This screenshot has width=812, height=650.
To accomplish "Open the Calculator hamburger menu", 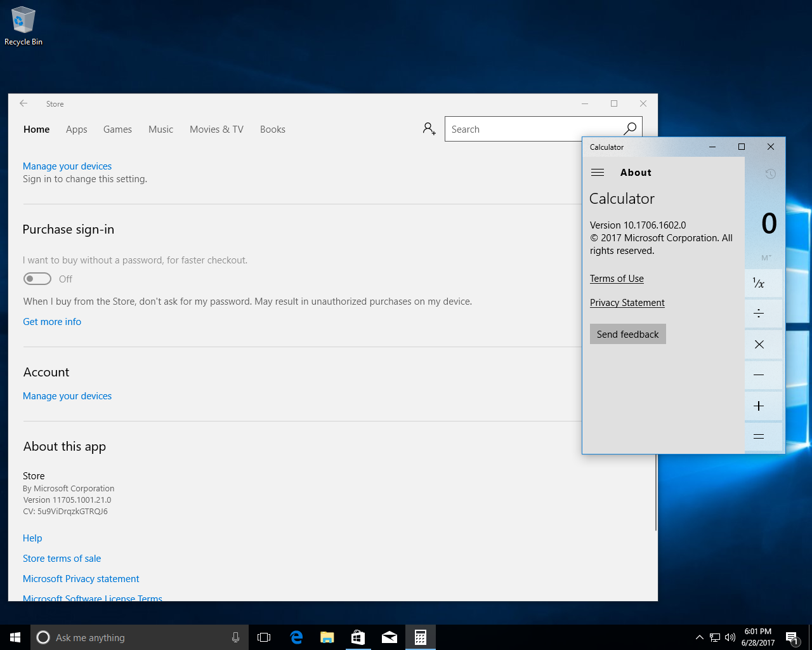I will (x=598, y=172).
